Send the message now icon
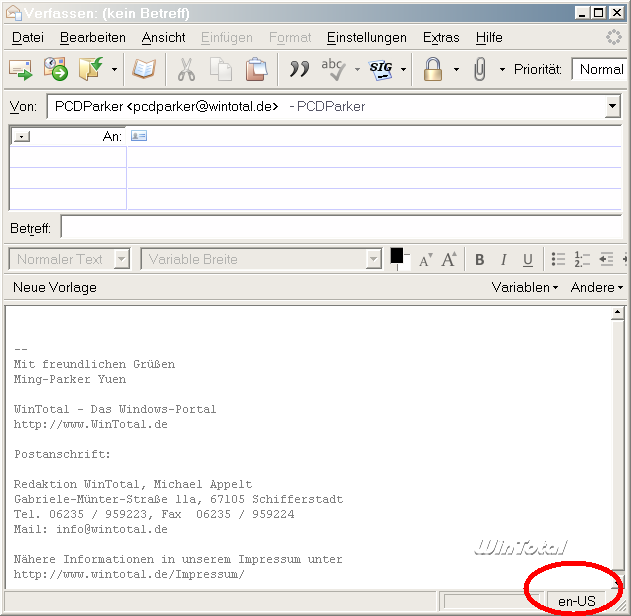The width and height of the screenshot is (631, 616). pos(21,70)
